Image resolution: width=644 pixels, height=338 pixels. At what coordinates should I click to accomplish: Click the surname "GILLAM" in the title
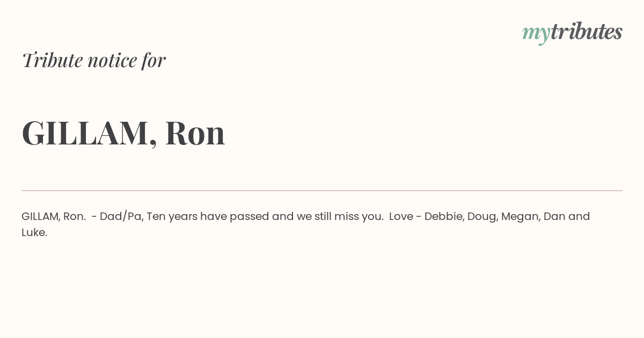click(x=85, y=133)
